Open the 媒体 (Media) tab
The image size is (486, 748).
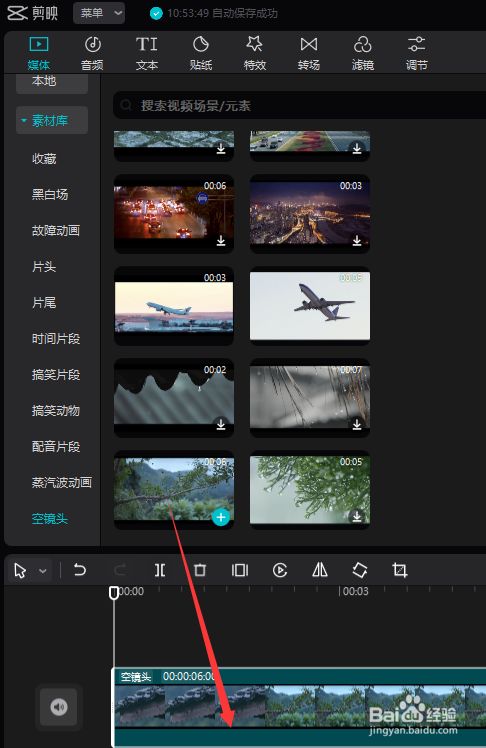point(38,53)
